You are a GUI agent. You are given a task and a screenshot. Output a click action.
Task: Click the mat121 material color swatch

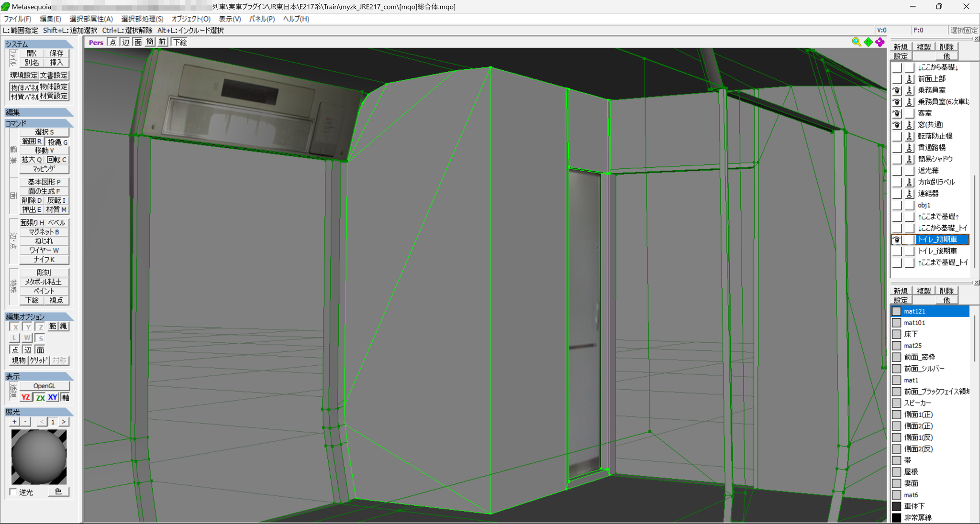[896, 311]
